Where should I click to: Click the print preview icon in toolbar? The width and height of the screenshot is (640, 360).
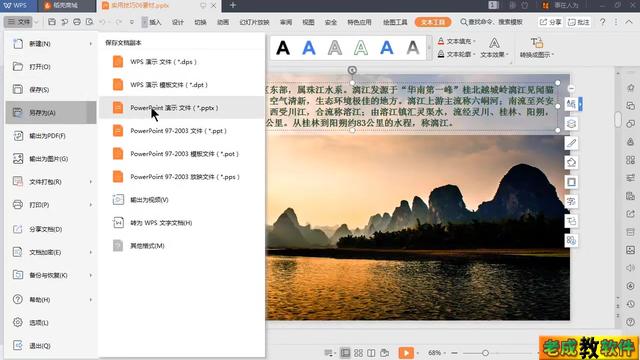click(89, 22)
